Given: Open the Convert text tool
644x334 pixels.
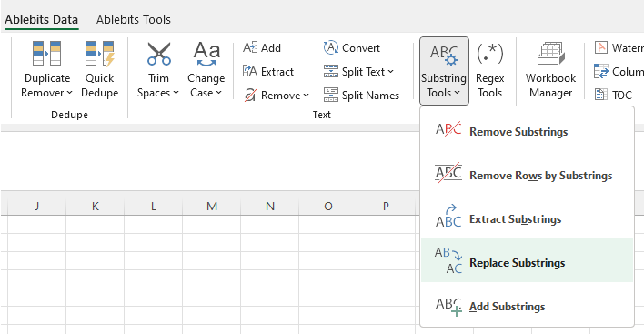Looking at the screenshot, I should pyautogui.click(x=352, y=47).
